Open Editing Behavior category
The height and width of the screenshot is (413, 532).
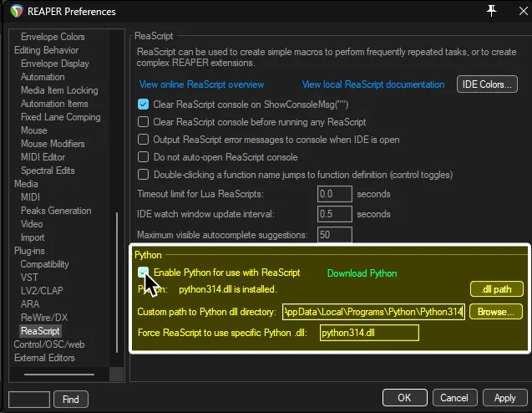pos(46,50)
